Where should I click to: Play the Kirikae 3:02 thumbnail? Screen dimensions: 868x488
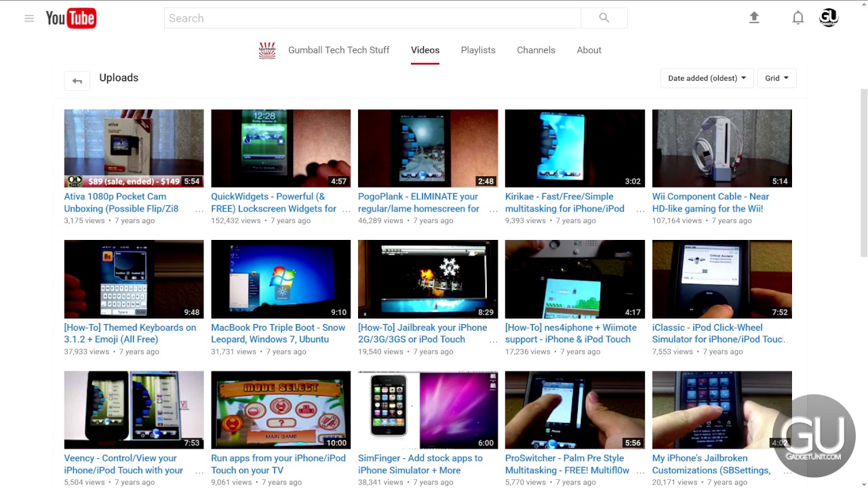[x=575, y=148]
